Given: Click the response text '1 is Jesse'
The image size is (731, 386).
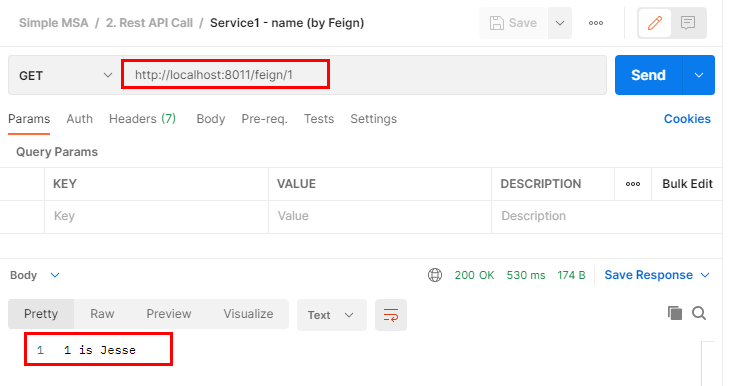Looking at the screenshot, I should click(100, 350).
